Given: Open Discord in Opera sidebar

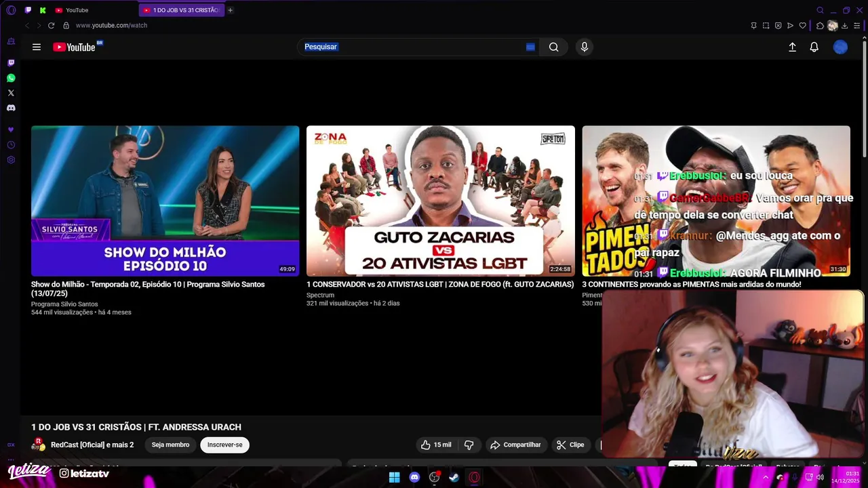Looking at the screenshot, I should tap(11, 108).
